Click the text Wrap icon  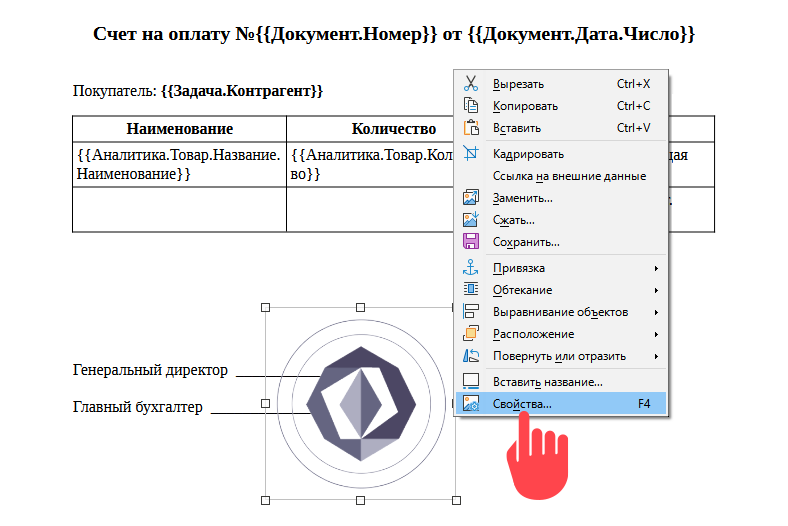(x=471, y=289)
